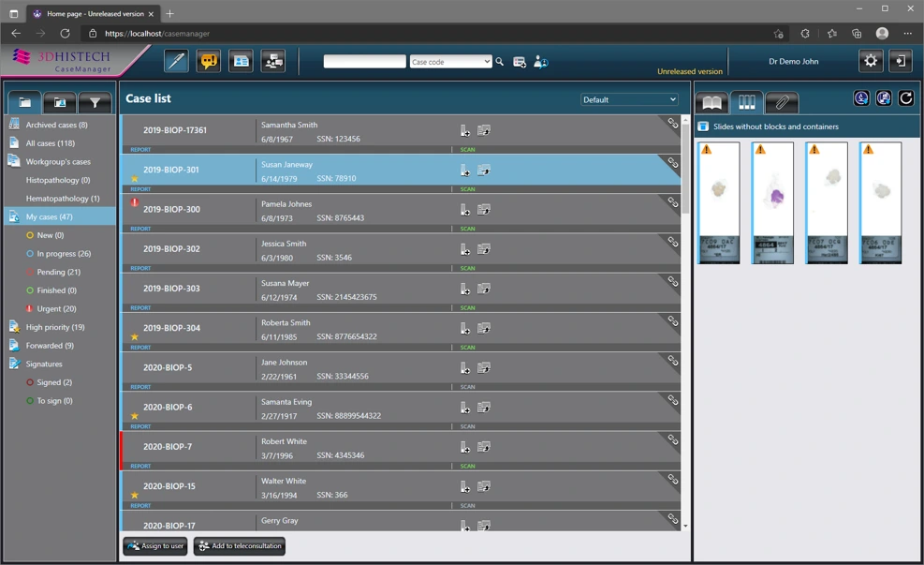Click add-slide icon for Samantha Smith case
The image size is (924, 565).
click(465, 130)
